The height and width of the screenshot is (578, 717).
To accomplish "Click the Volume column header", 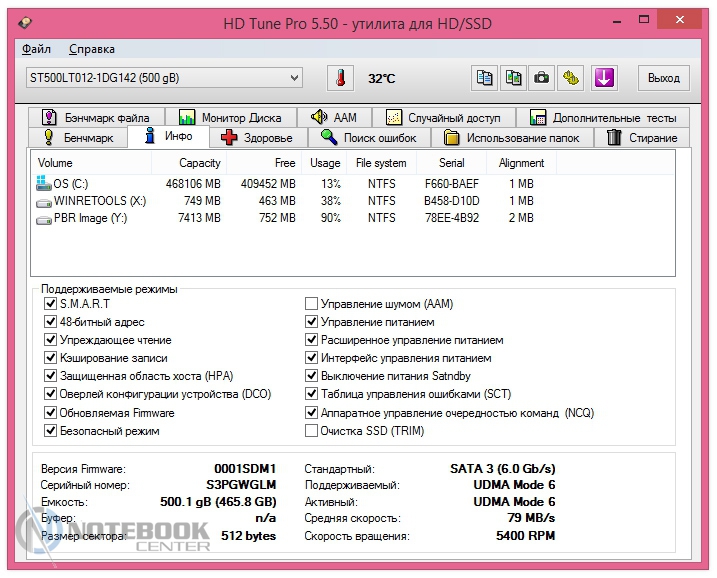I will [91, 163].
